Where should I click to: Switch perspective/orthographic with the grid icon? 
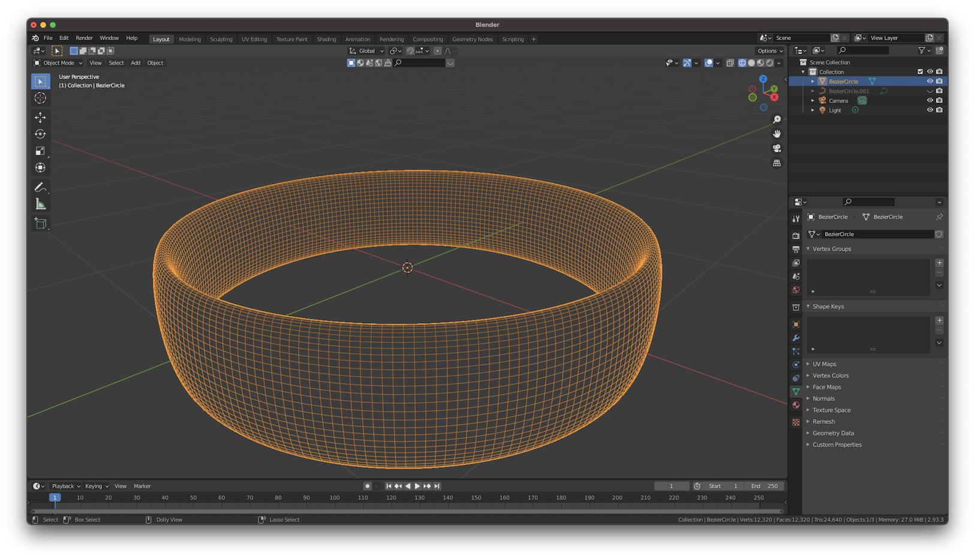(x=777, y=162)
